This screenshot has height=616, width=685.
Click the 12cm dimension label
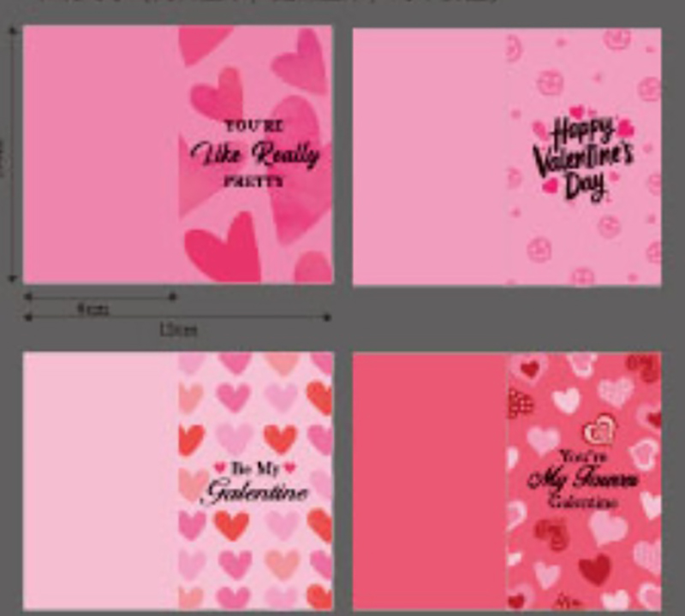point(178,329)
